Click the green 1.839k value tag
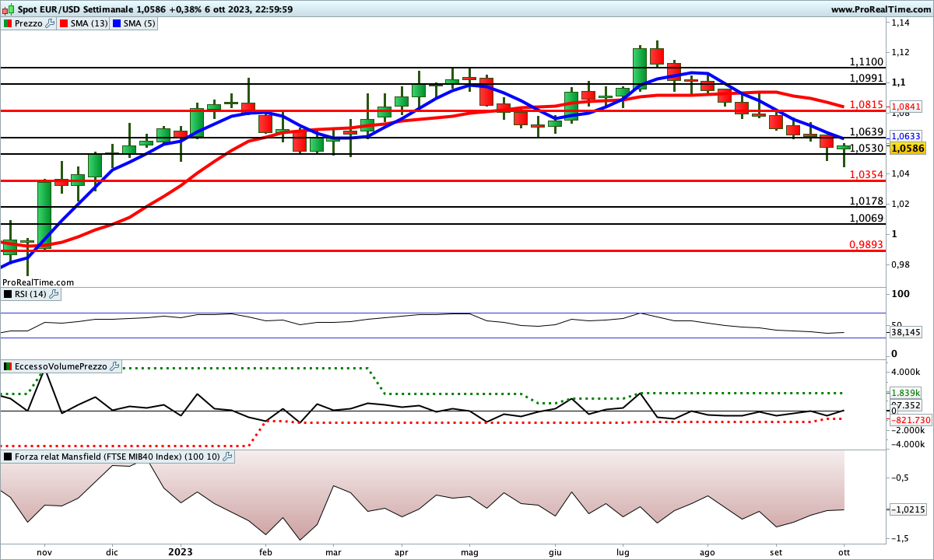934x560 pixels. pyautogui.click(x=904, y=394)
